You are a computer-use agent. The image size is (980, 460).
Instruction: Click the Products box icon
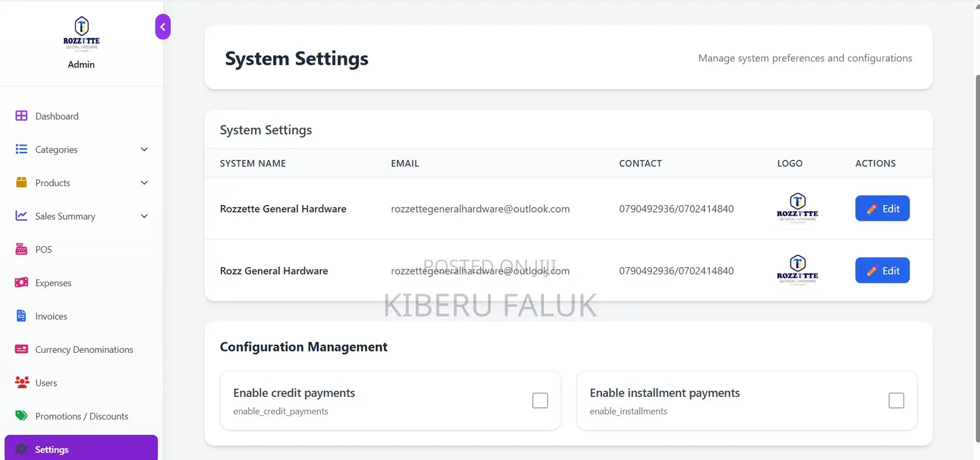[21, 183]
